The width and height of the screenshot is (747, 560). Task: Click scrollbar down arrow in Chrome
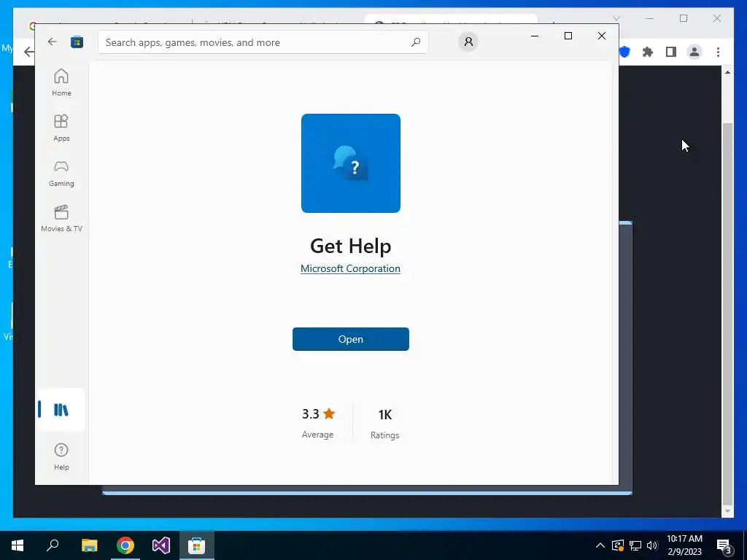727,511
